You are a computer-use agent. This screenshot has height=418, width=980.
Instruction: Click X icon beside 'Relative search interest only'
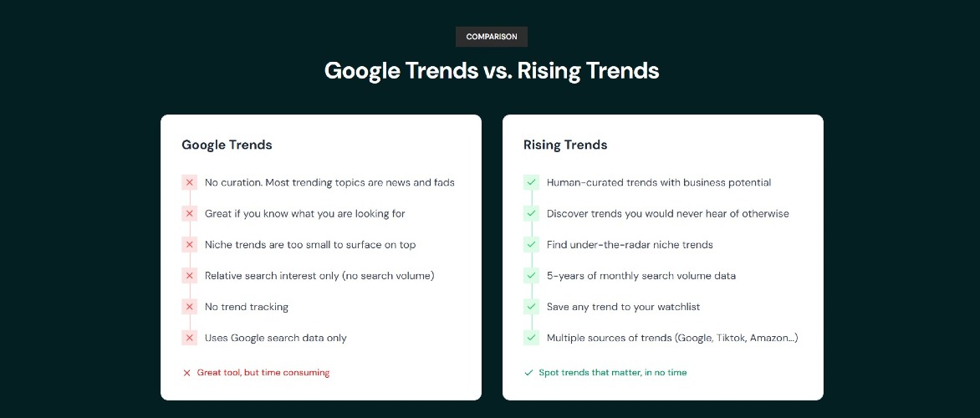tap(189, 276)
